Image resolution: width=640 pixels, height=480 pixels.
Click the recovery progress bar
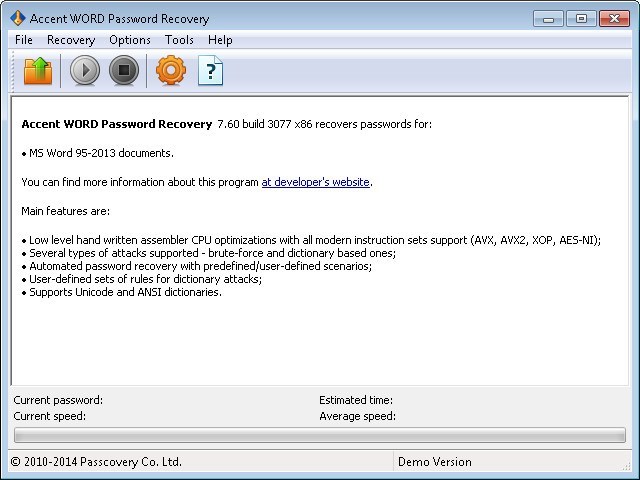click(320, 435)
